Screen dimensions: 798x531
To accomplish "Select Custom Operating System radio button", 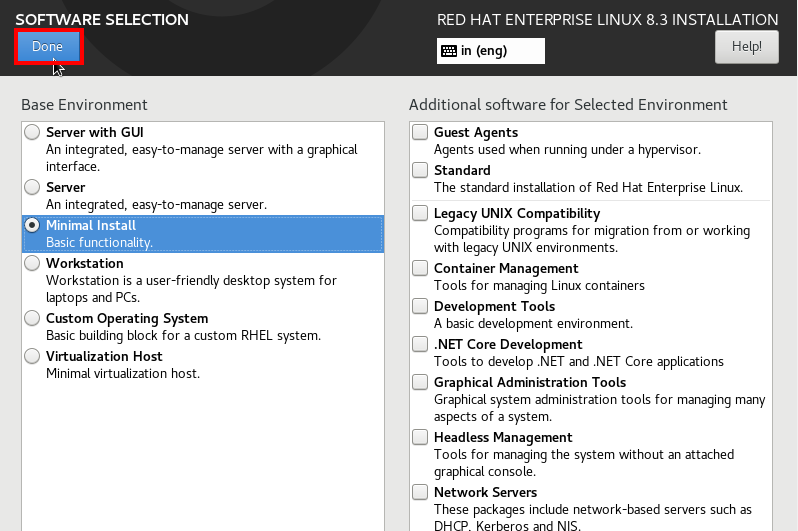I will (32, 318).
